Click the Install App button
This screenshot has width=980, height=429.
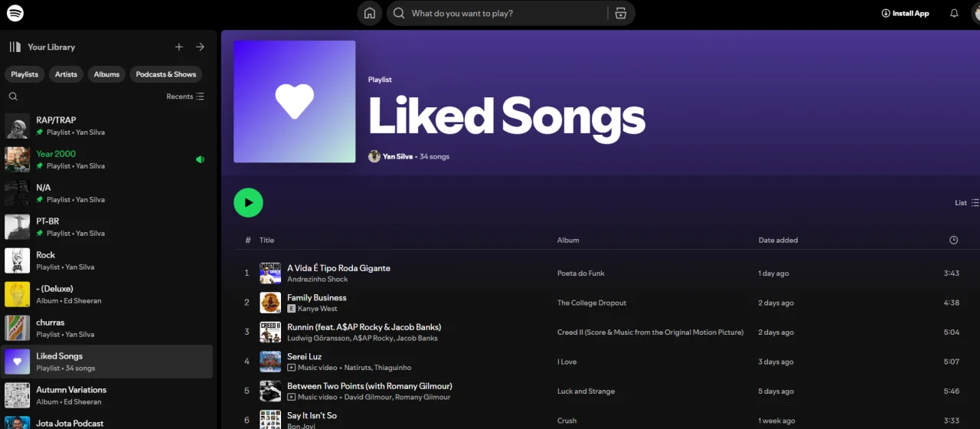pos(905,13)
